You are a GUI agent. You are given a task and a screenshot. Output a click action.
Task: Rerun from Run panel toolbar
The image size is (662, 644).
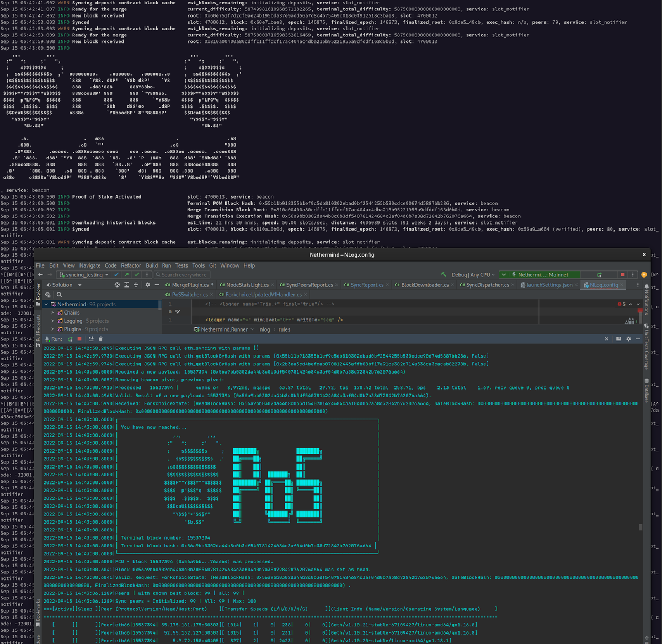tap(70, 339)
